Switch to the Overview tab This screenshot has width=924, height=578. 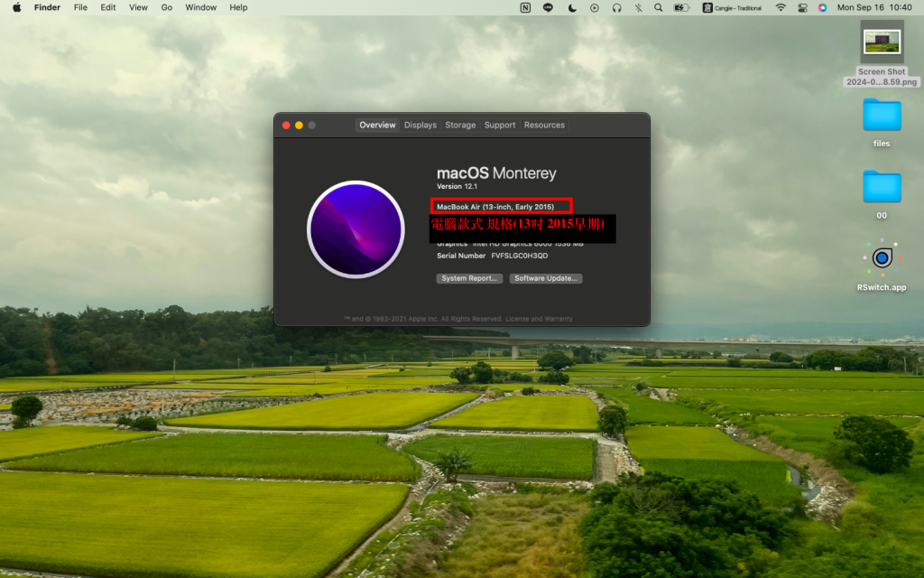[377, 125]
